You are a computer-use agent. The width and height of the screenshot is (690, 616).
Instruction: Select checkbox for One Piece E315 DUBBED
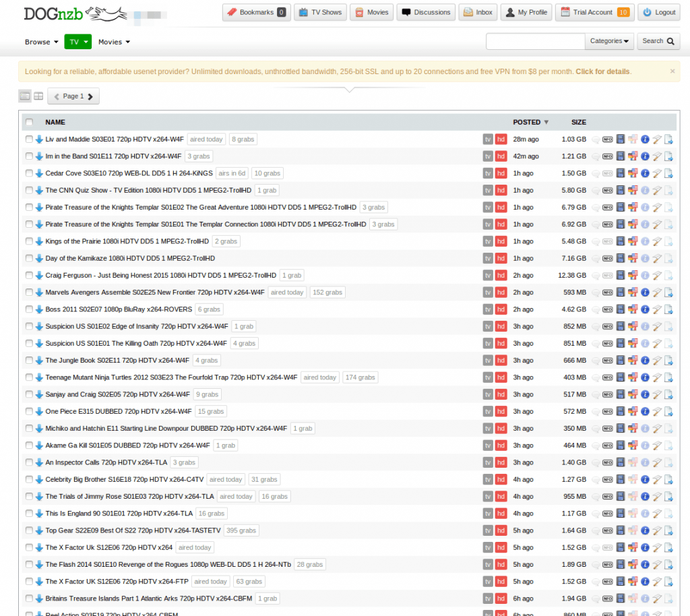29,411
